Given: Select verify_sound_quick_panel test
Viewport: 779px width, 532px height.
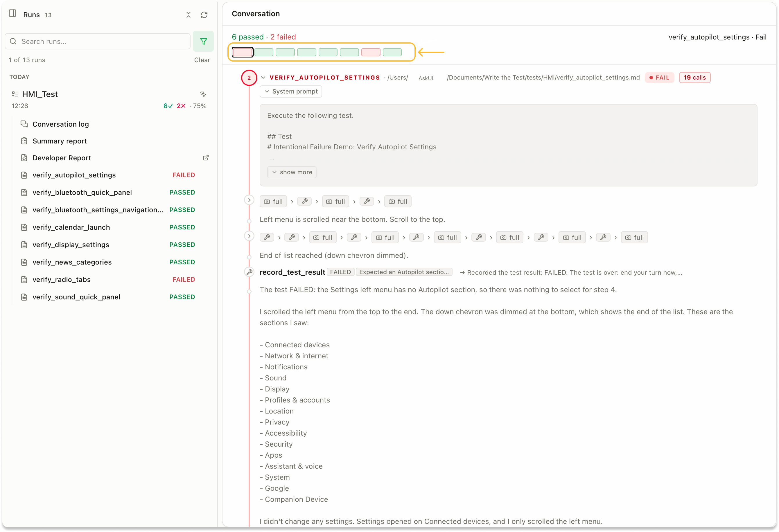Looking at the screenshot, I should coord(76,297).
